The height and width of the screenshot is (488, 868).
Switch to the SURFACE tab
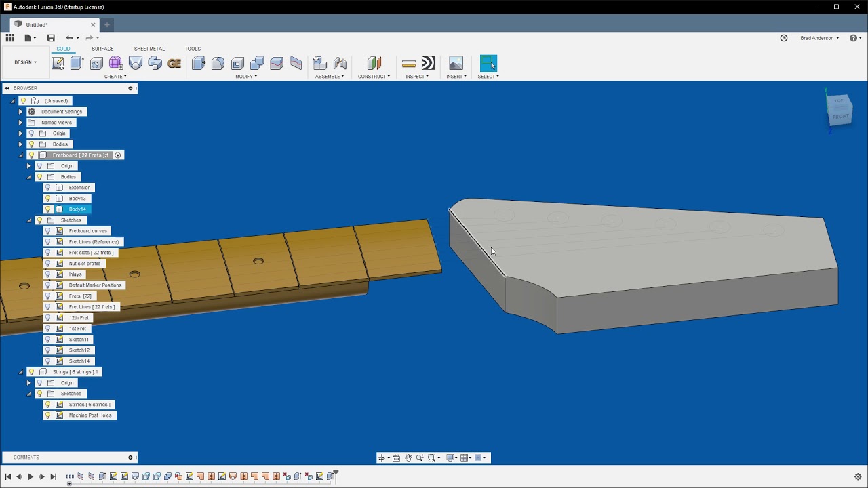coord(102,49)
